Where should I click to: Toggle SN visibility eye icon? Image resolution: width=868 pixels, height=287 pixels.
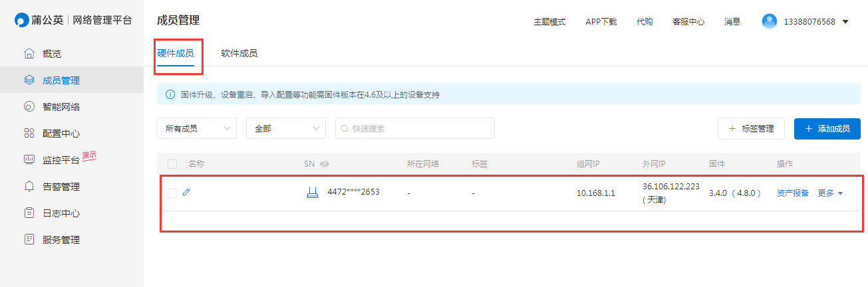coord(325,164)
